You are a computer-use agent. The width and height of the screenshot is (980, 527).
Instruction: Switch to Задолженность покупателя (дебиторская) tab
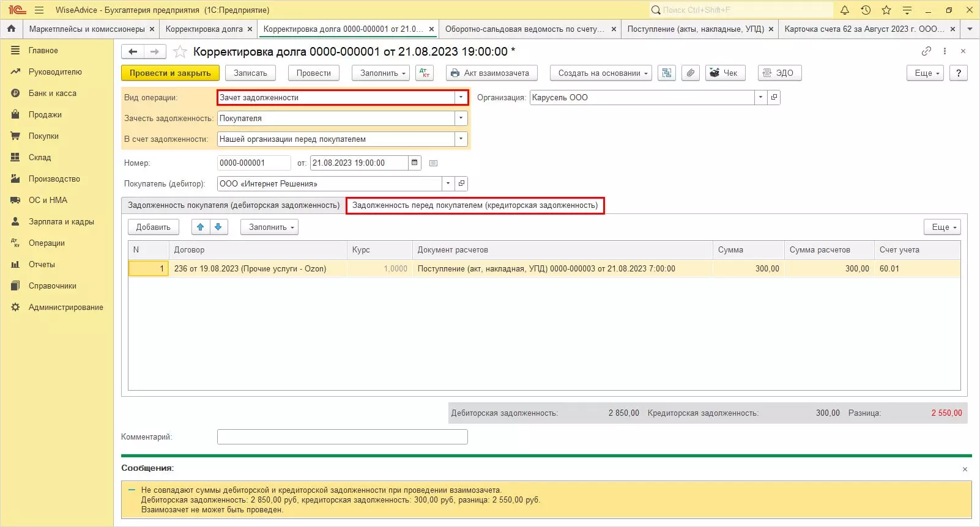point(233,205)
